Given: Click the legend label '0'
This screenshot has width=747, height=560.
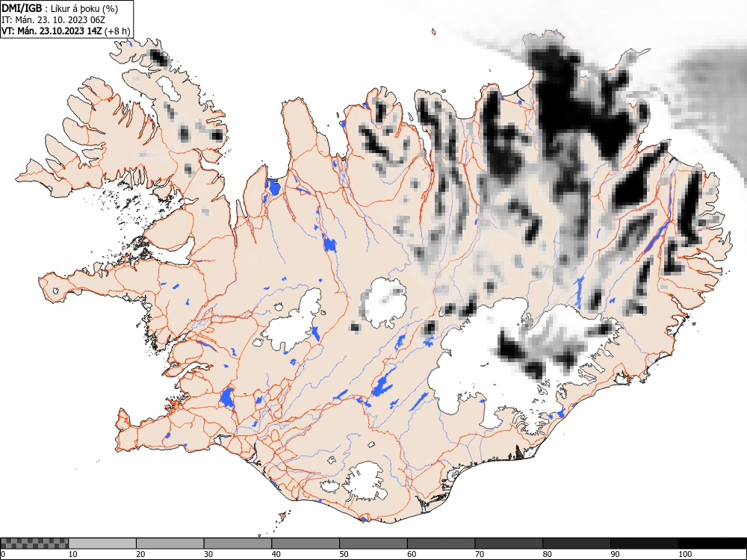Looking at the screenshot, I should coord(3,554).
